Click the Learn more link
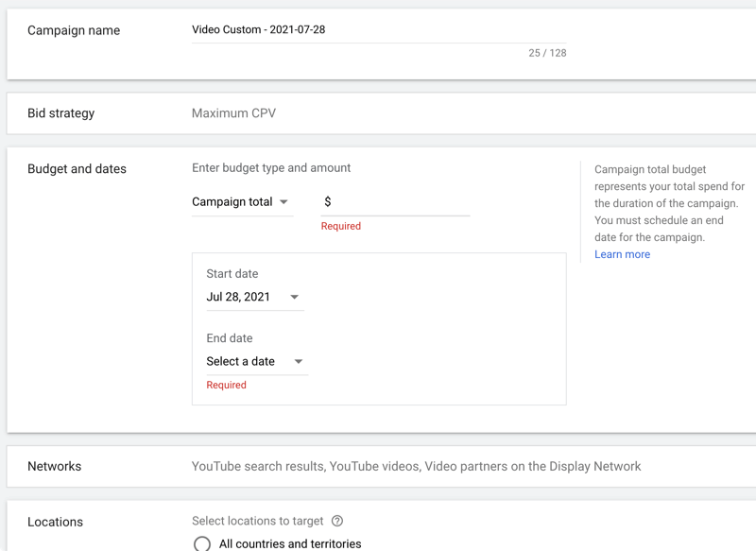 (622, 254)
